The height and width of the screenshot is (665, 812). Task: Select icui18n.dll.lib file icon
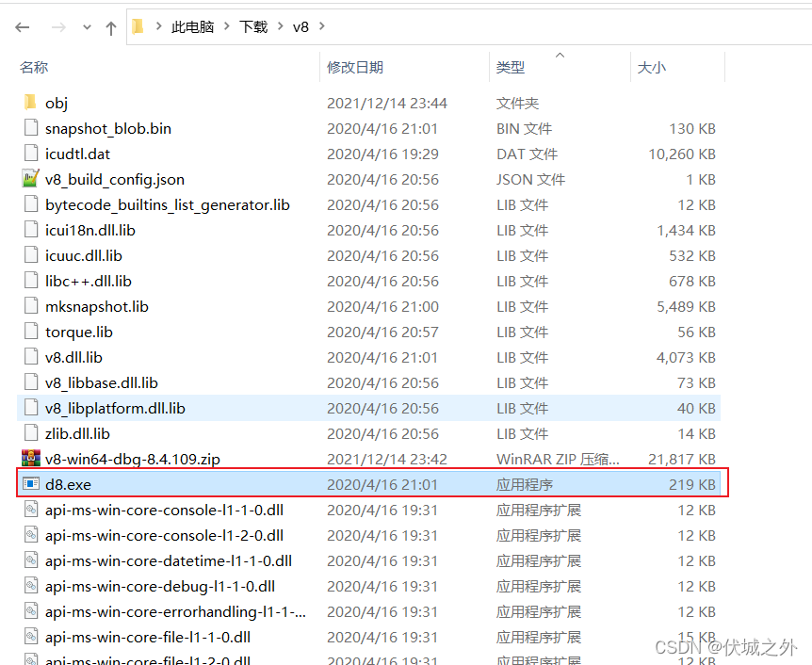[31, 230]
